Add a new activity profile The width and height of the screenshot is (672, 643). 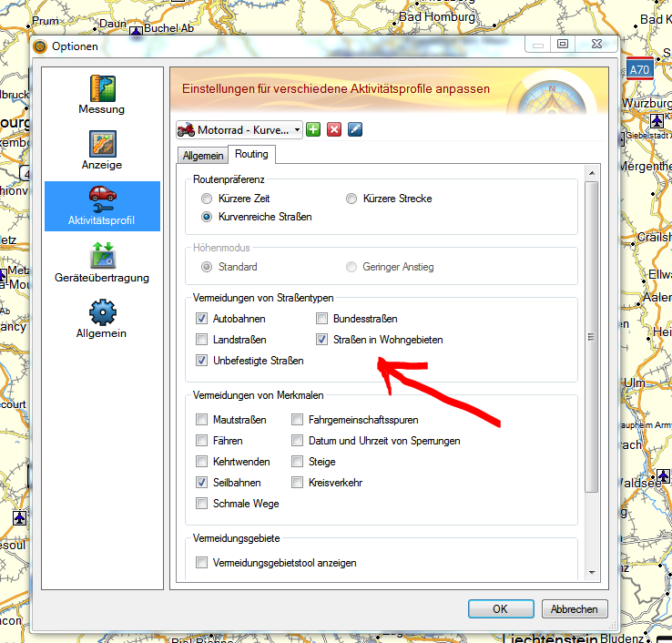click(313, 129)
